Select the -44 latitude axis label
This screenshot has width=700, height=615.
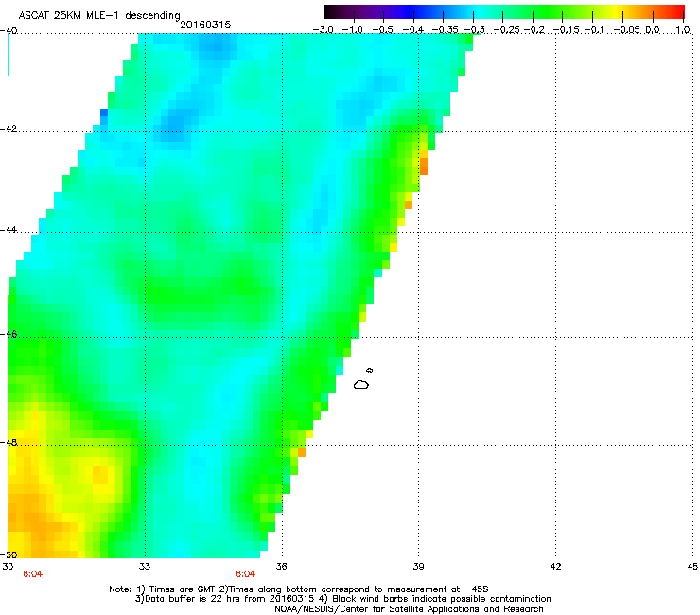pyautogui.click(x=9, y=230)
